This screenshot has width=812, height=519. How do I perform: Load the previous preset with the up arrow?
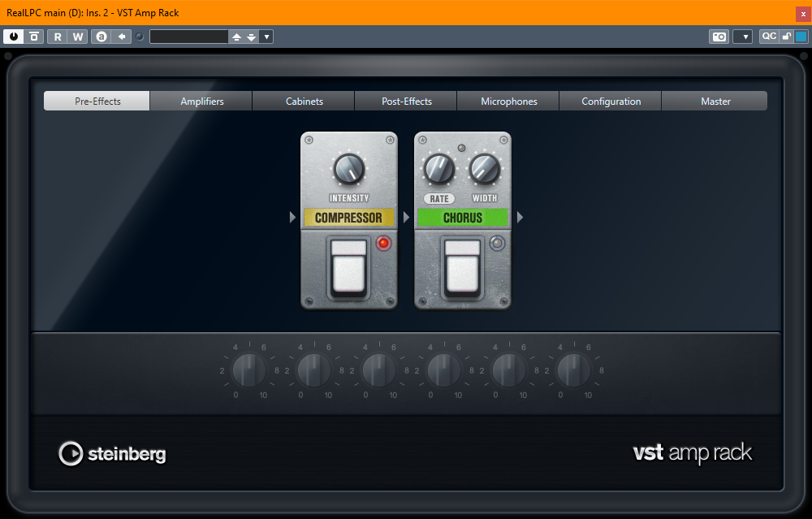pyautogui.click(x=236, y=37)
